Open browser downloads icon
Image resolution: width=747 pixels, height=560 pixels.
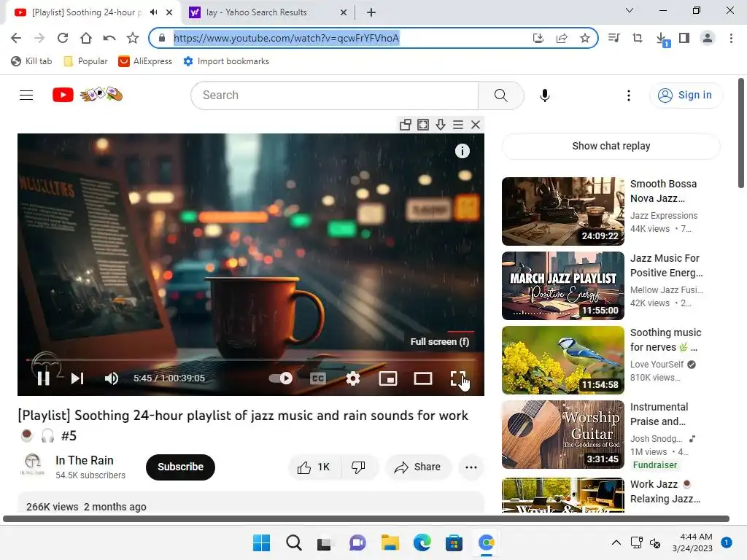pos(662,39)
